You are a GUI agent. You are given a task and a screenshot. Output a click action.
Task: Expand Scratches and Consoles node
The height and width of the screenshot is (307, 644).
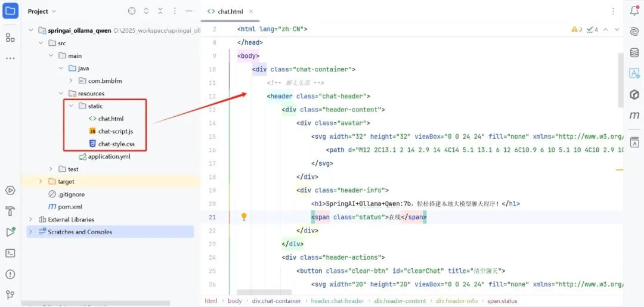(30, 232)
